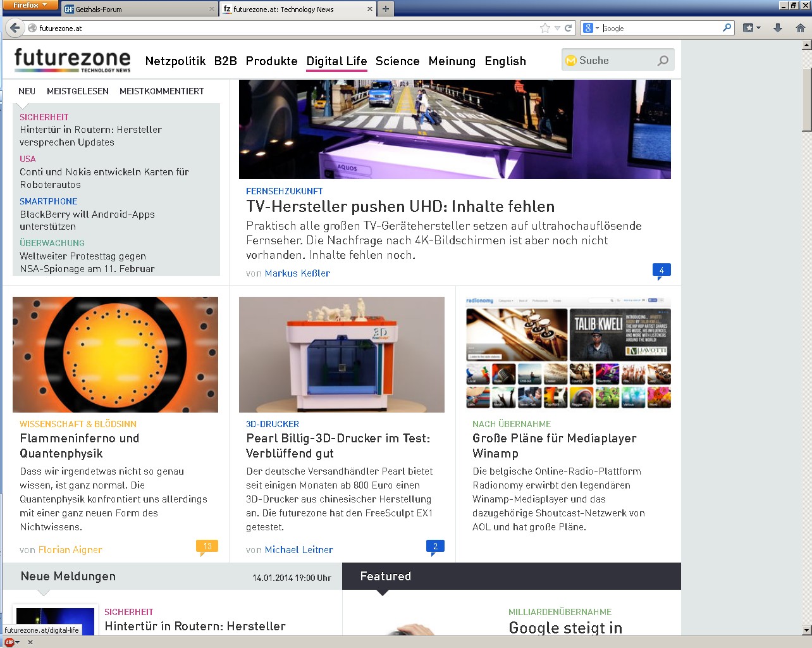Reload the page with the refresh icon
Screen dimensions: 812x648
click(568, 28)
